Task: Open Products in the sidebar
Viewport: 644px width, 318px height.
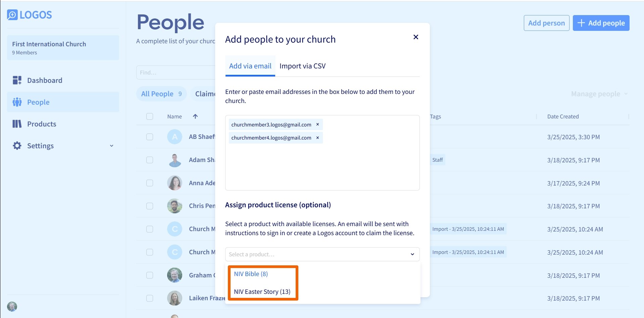Action: [x=63, y=124]
